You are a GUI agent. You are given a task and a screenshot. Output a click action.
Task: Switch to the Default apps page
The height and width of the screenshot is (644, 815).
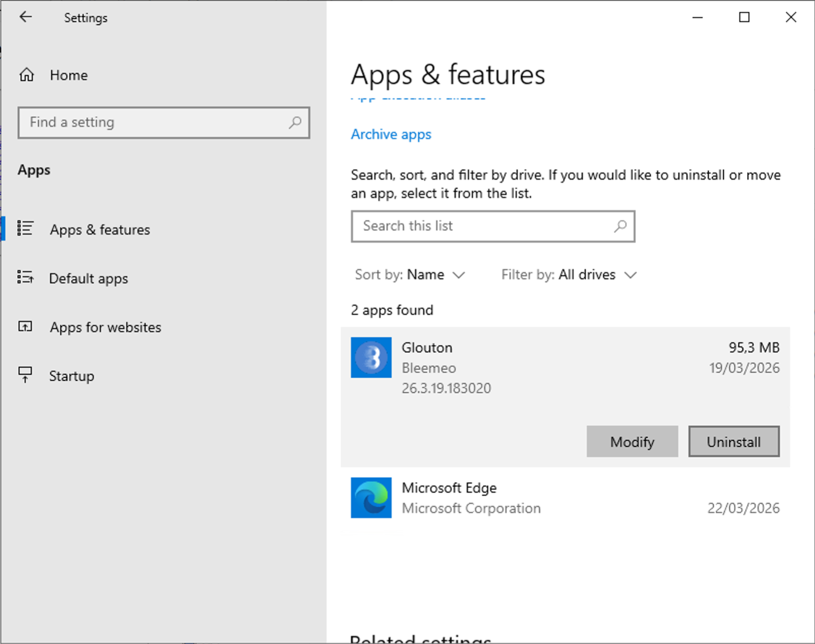88,278
